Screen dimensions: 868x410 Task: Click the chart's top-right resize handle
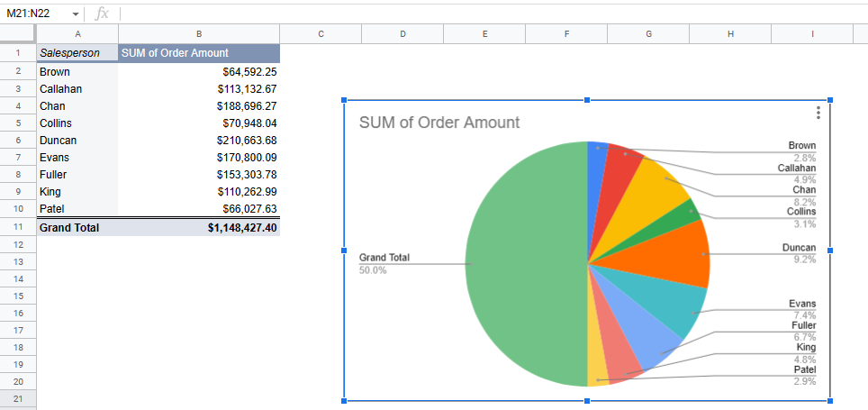tap(829, 100)
